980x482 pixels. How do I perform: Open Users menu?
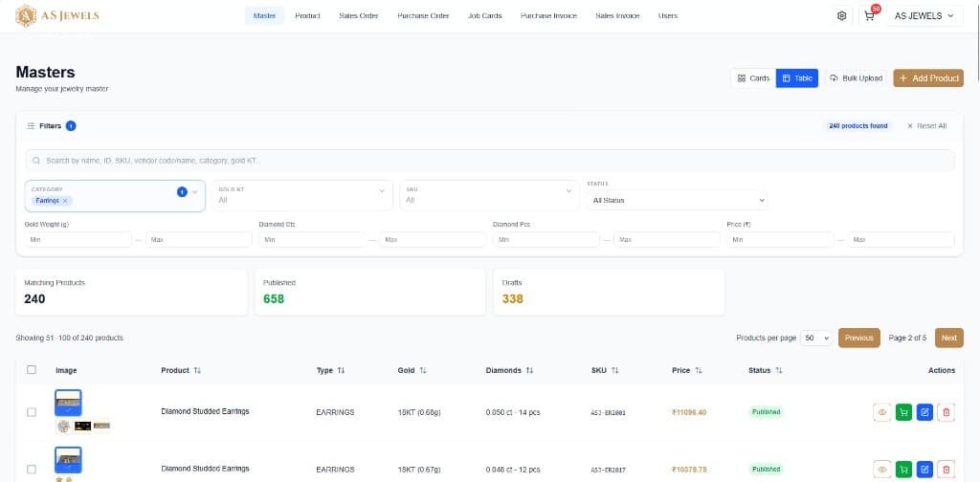667,15
